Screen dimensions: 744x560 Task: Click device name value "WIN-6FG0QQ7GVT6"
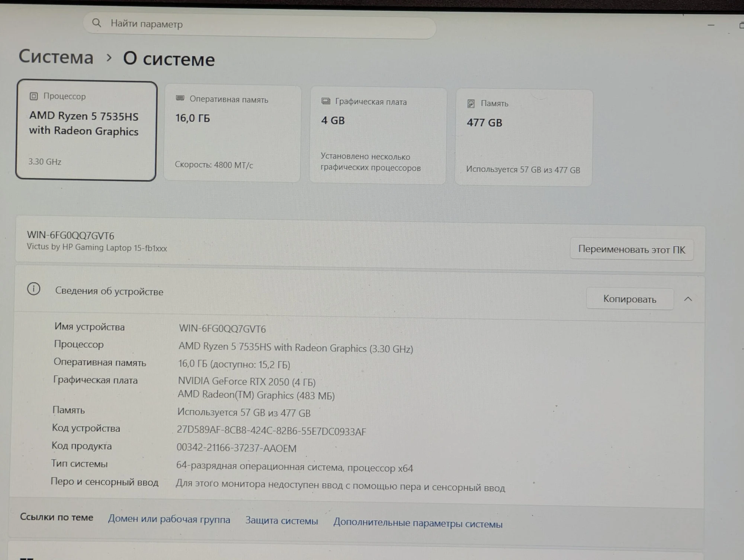(x=222, y=329)
